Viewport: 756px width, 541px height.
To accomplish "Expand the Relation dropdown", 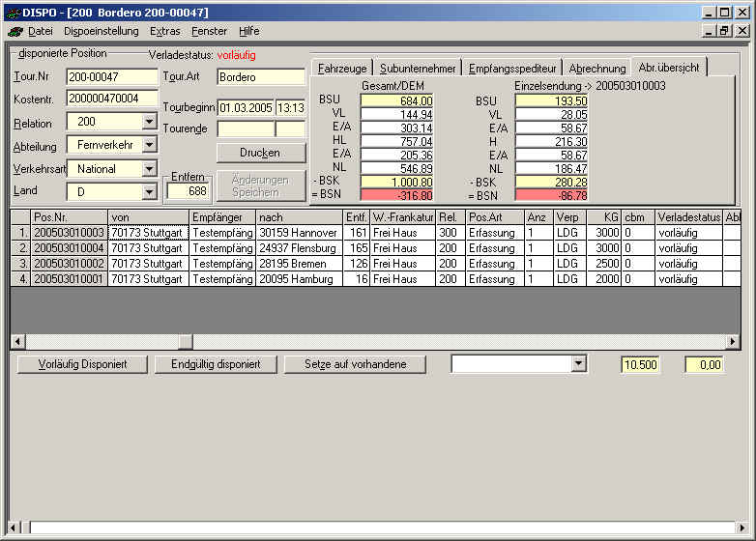I will (x=149, y=122).
